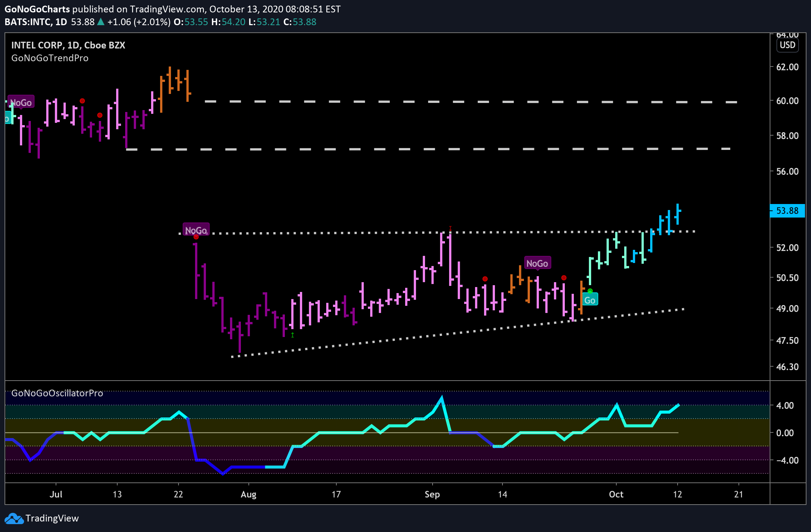Click the red dot beneath July 22 NoGo label
811x532 pixels.
click(196, 237)
